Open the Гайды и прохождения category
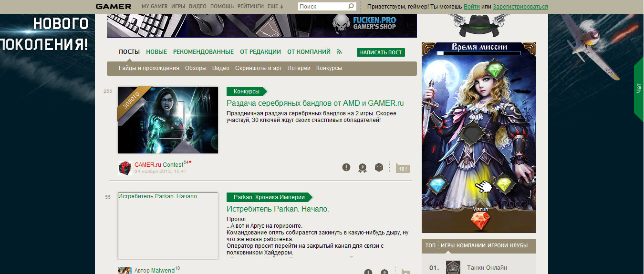The width and height of the screenshot is (644, 274). [x=149, y=68]
